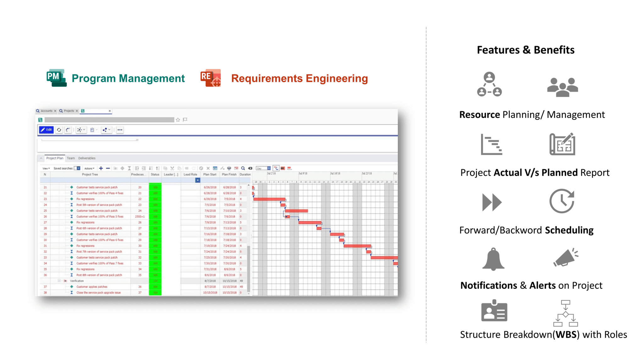
Task: Click the refresh icon next to Edit
Action: click(x=59, y=130)
